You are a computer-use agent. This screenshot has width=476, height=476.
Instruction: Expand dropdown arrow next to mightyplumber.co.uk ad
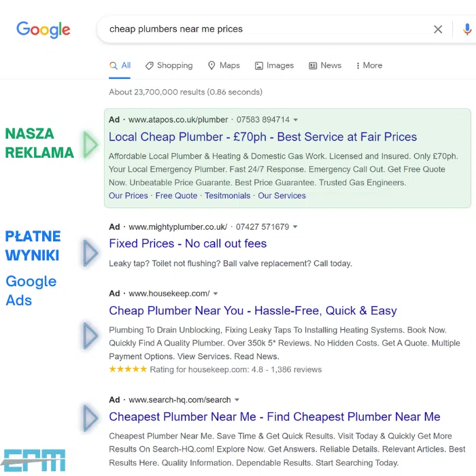pos(295,226)
